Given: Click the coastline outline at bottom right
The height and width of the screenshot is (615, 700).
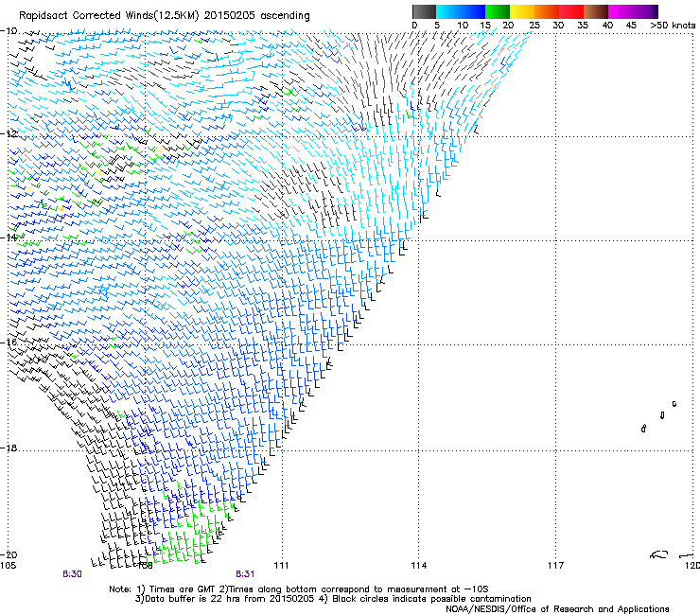Looking at the screenshot, I should tap(659, 554).
